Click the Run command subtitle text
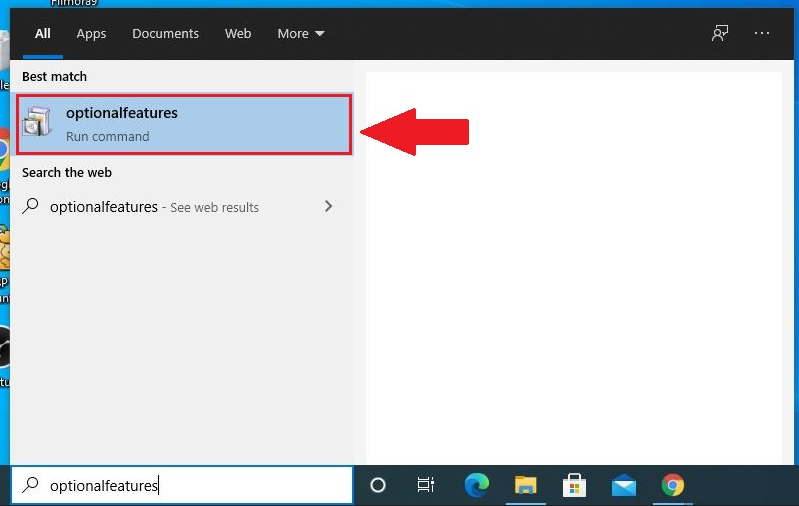 [x=108, y=137]
